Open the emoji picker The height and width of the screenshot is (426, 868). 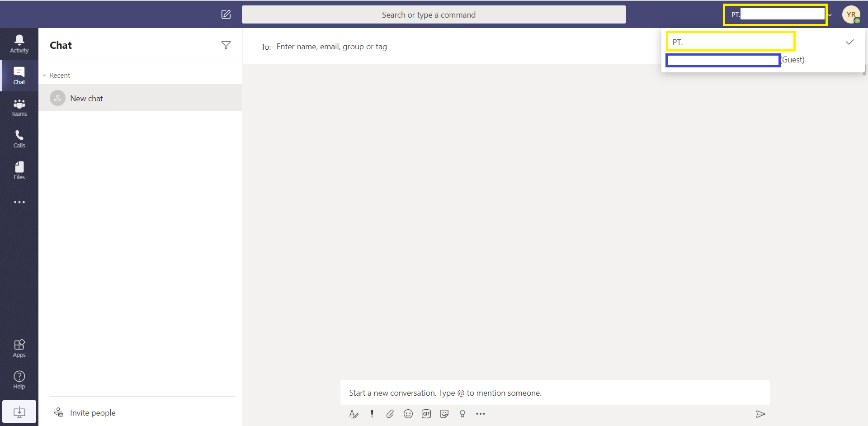coord(408,414)
